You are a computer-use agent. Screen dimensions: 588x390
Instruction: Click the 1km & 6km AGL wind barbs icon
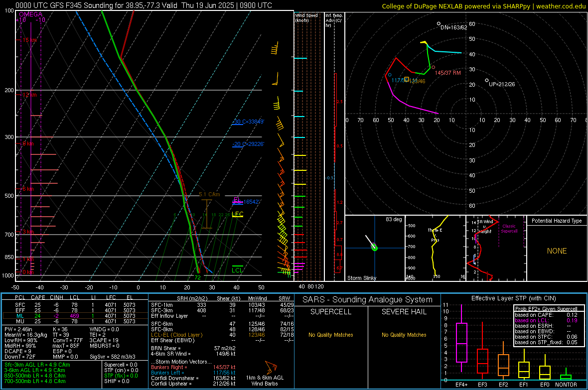tap(271, 368)
